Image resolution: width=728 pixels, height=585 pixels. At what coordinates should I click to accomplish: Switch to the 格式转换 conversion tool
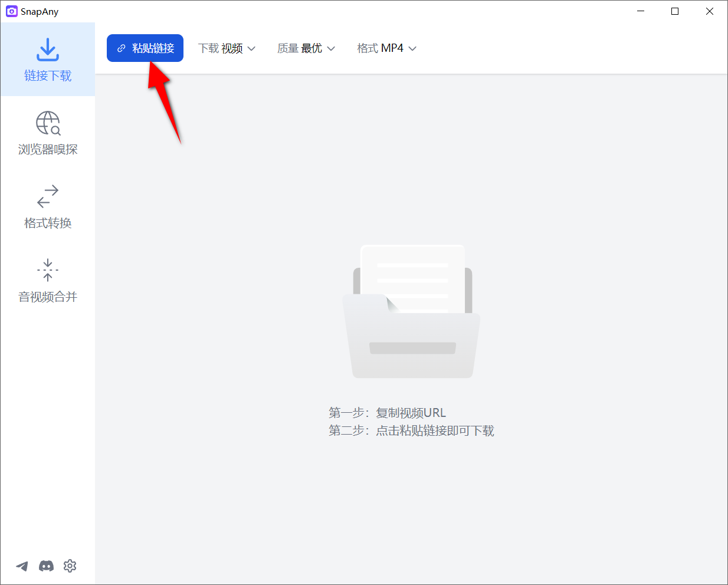(x=47, y=206)
